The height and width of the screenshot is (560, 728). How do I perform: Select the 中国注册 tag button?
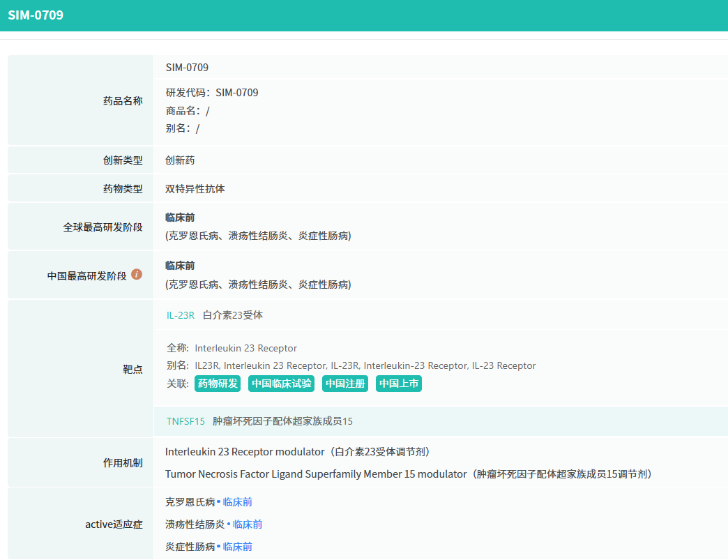[x=345, y=384]
